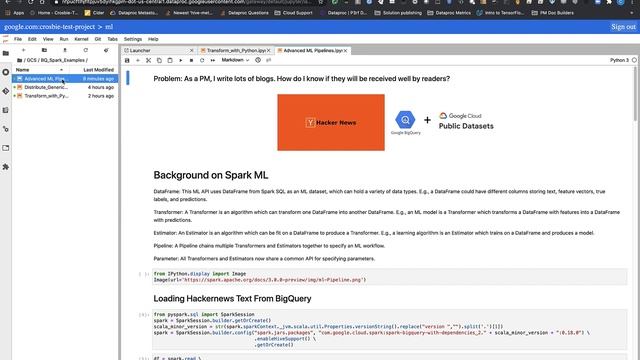Close the Launcher tab
640x360 pixels.
pos(192,51)
